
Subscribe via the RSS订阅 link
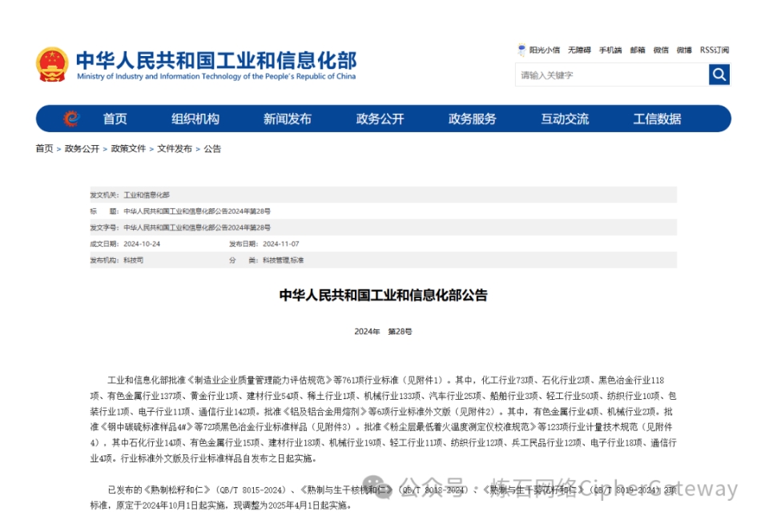click(714, 50)
